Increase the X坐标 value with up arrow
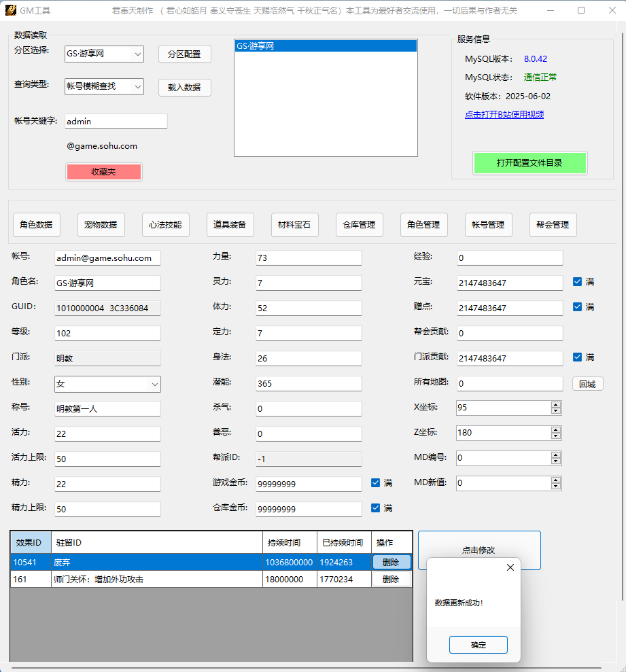This screenshot has width=626, height=672. pyautogui.click(x=556, y=404)
